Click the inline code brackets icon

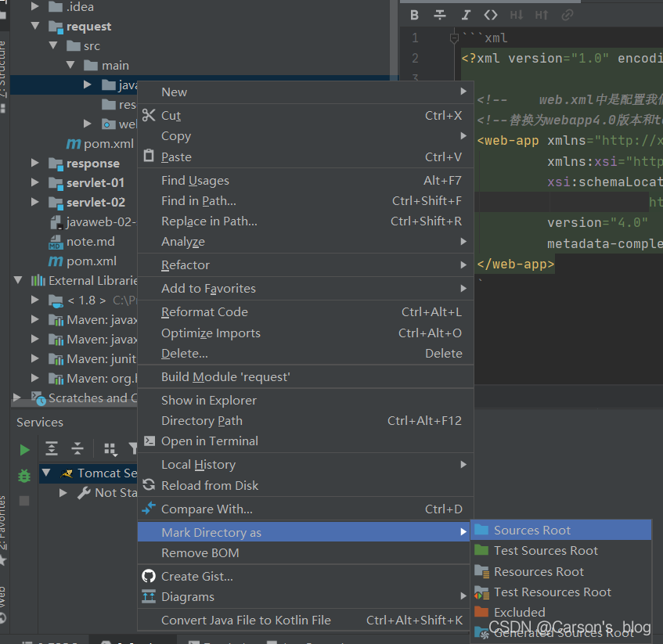pyautogui.click(x=491, y=15)
